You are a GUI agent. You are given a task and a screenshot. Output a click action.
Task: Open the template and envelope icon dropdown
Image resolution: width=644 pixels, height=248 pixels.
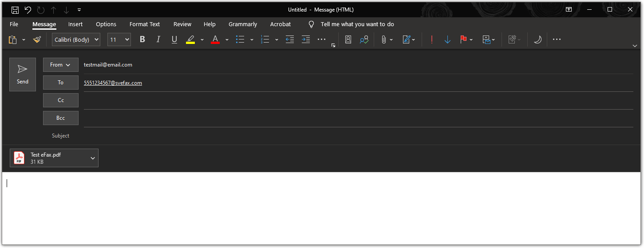pyautogui.click(x=489, y=39)
